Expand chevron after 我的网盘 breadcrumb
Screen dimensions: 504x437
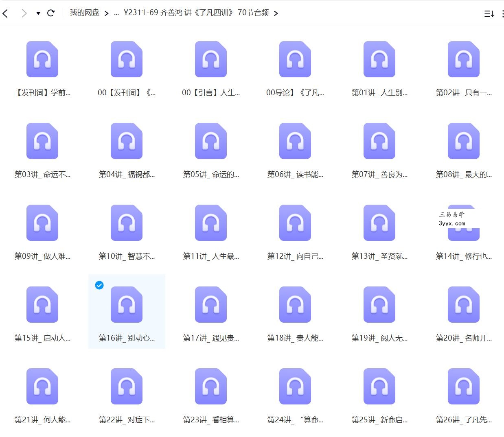pyautogui.click(x=106, y=13)
